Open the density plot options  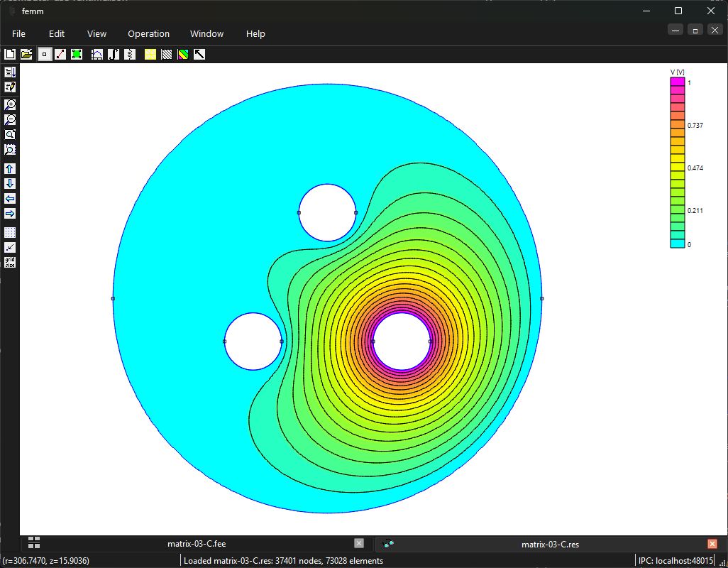(x=183, y=55)
